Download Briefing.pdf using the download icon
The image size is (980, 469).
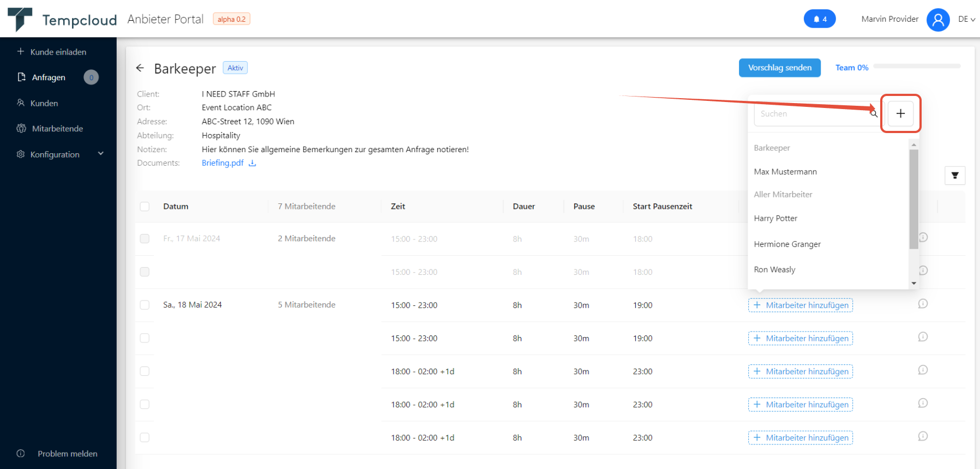[x=252, y=163]
